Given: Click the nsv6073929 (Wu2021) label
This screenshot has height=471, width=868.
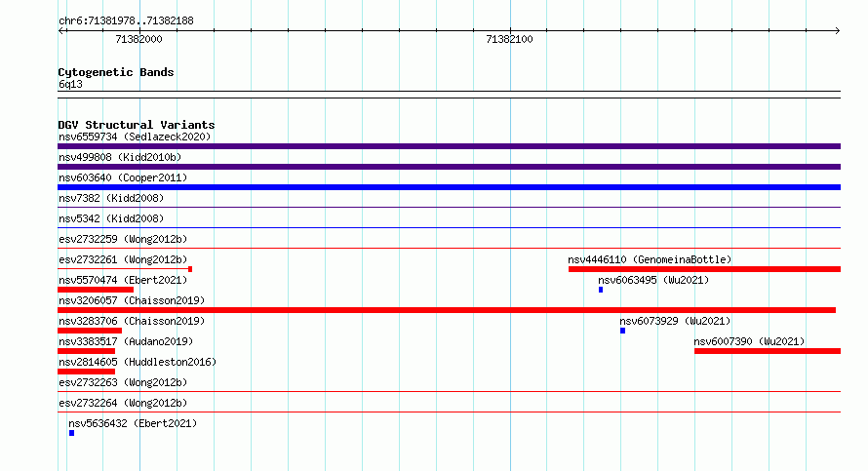Looking at the screenshot, I should (675, 321).
